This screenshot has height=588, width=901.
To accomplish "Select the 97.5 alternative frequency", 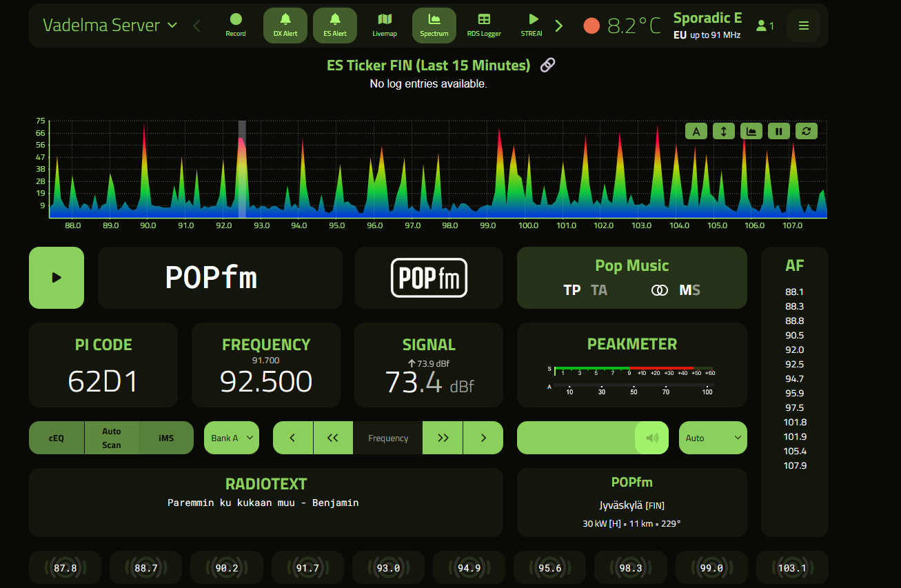I will coord(794,407).
